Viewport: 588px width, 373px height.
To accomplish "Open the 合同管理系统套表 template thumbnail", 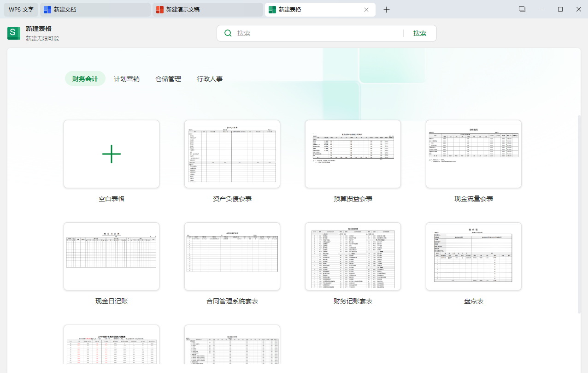I will pyautogui.click(x=232, y=256).
